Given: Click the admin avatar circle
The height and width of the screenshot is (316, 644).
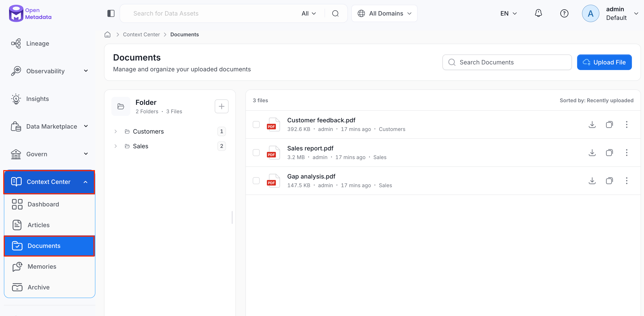Looking at the screenshot, I should [590, 14].
